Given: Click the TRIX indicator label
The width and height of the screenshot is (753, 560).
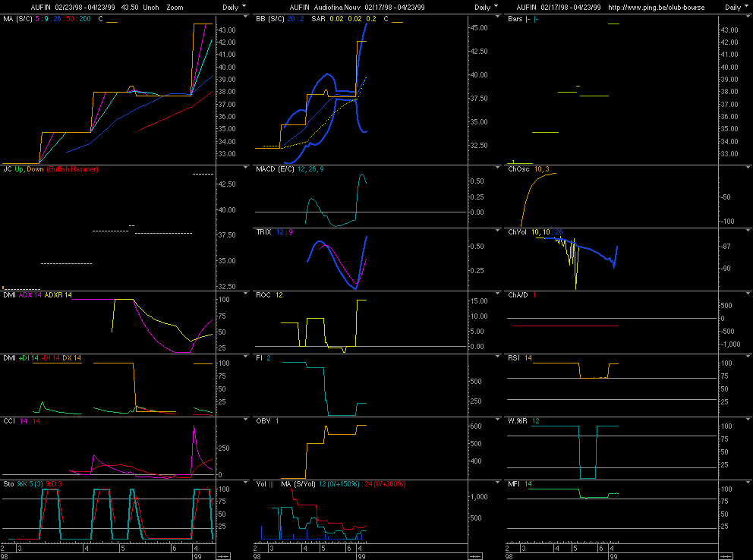Looking at the screenshot, I should [263, 231].
